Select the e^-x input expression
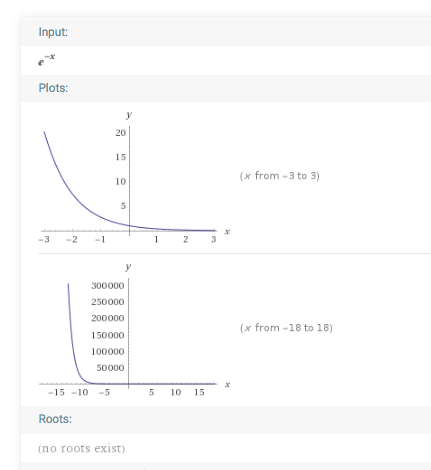431x470 pixels. pyautogui.click(x=46, y=60)
